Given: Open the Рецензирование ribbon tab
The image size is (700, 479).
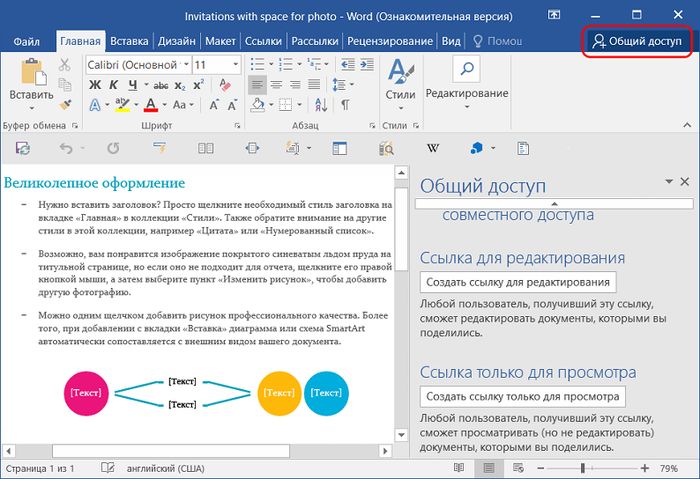Looking at the screenshot, I should (388, 41).
